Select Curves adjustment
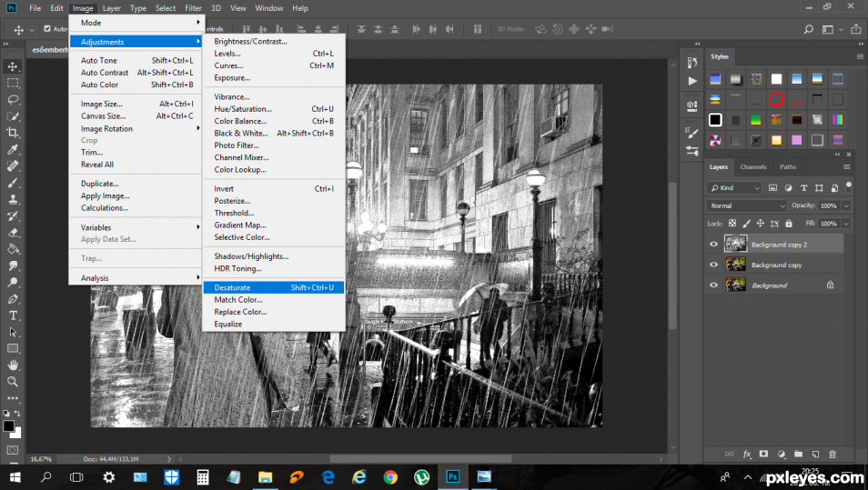 tap(274, 65)
